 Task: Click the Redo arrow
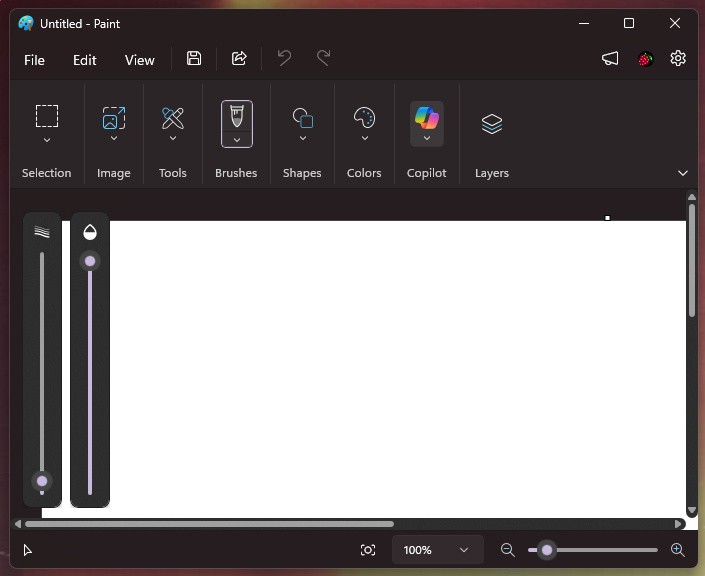323,58
